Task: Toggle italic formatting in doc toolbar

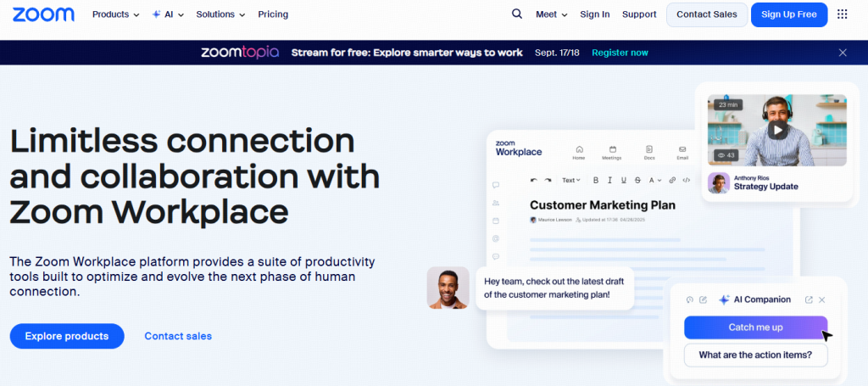Action: [x=609, y=180]
